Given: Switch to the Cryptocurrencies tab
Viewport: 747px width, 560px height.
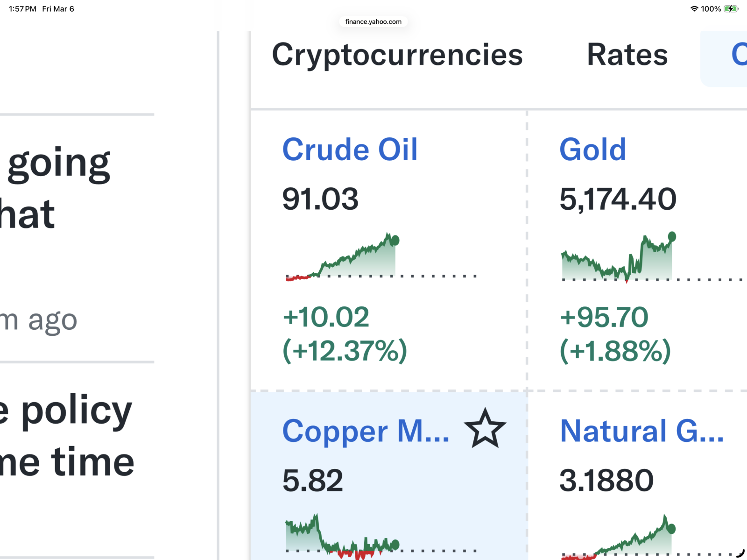Looking at the screenshot, I should tap(397, 55).
